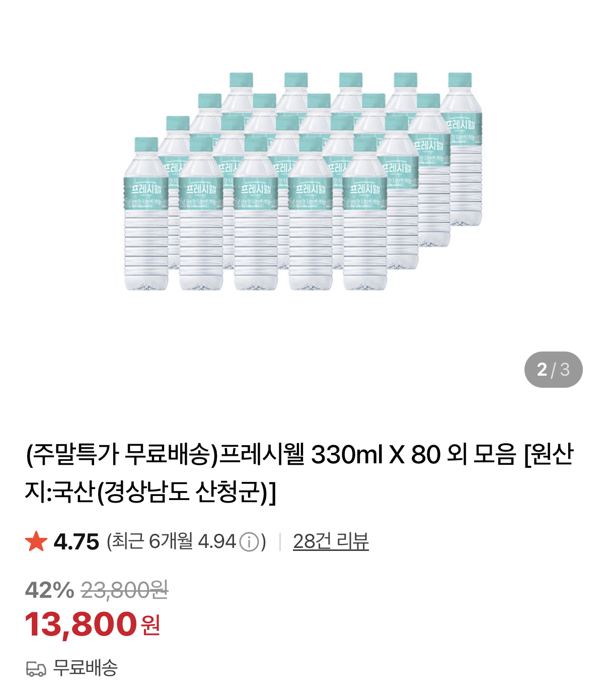Screen dimensions: 607x700
Task: Click the back-row leftmost bottle's teal cap
Action: (242, 81)
